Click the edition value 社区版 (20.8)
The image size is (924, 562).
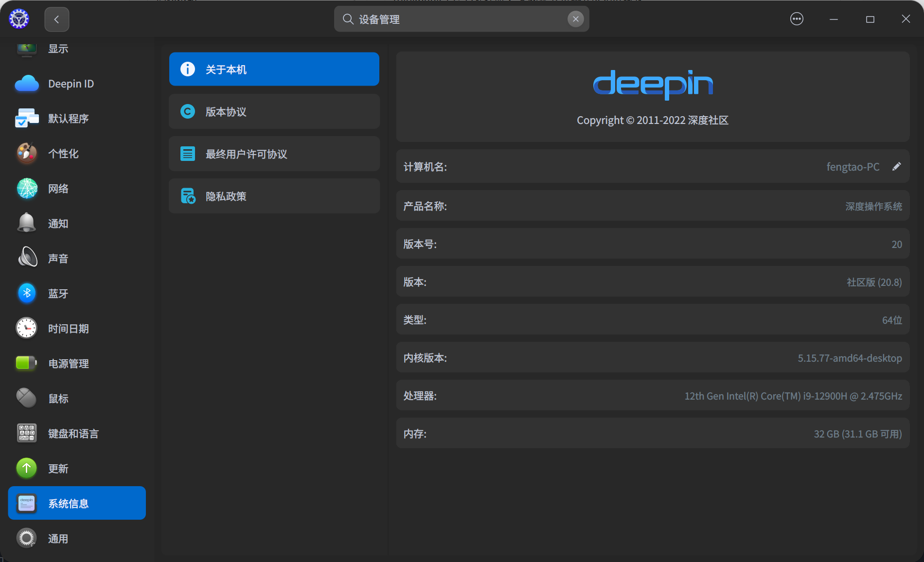[x=874, y=282]
